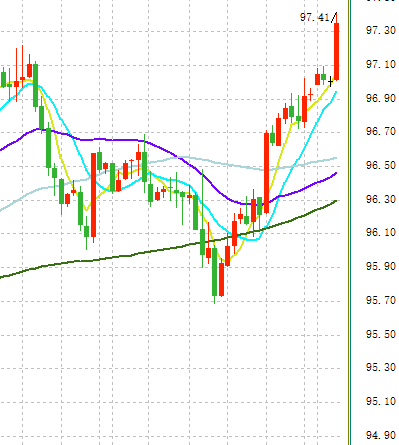
Task: Click the 96.70 price axis label
Action: (381, 131)
